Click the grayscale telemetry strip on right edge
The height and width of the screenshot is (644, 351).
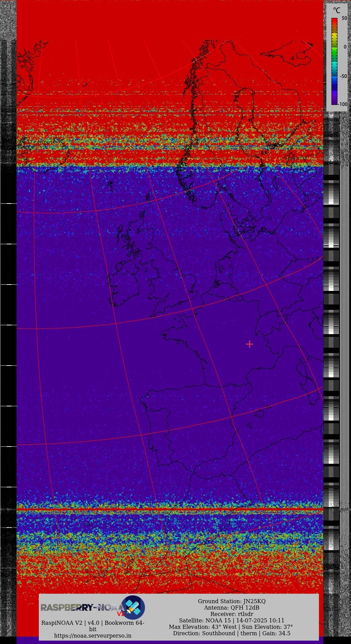(331, 304)
